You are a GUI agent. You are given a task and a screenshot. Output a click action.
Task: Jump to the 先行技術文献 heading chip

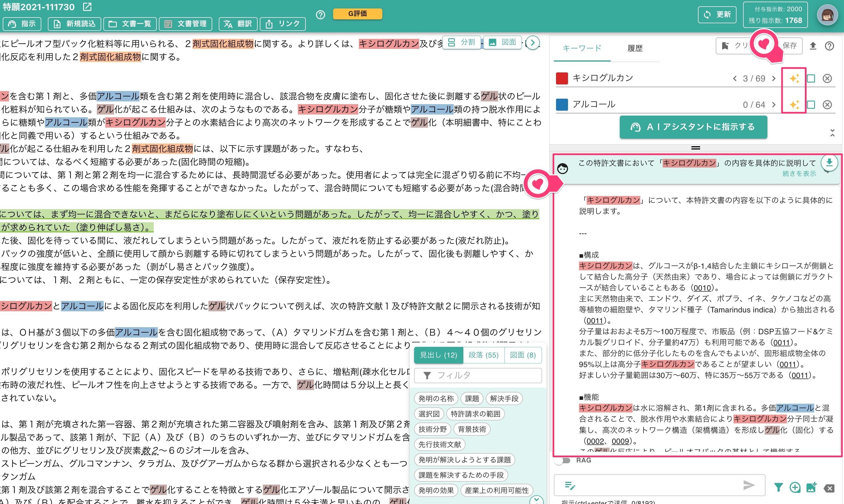[440, 444]
